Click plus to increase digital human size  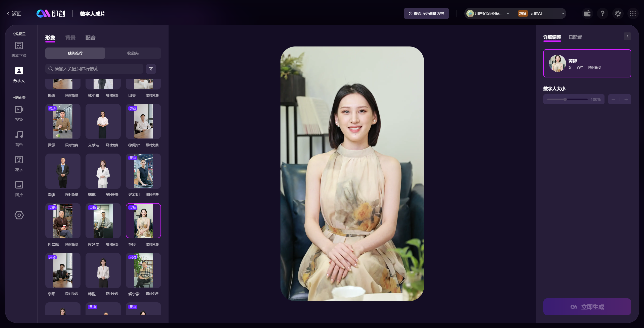point(626,100)
